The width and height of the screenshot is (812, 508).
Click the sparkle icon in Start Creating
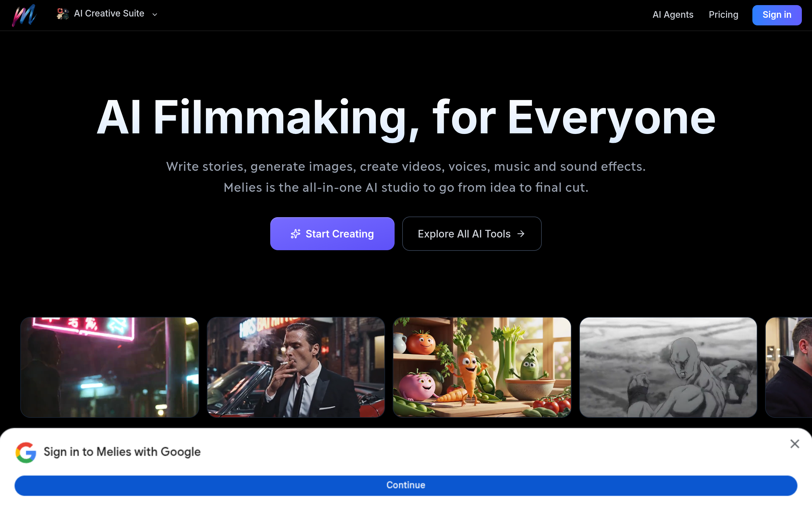click(x=295, y=234)
